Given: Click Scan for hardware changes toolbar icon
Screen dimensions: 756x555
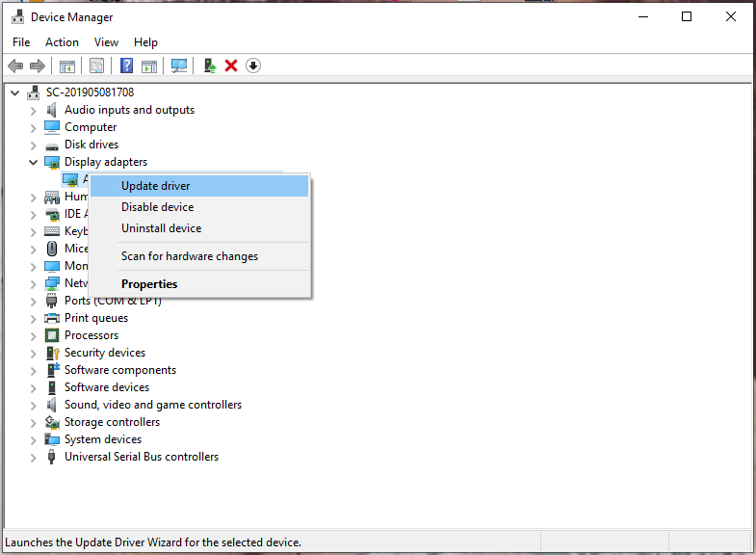Looking at the screenshot, I should (179, 66).
